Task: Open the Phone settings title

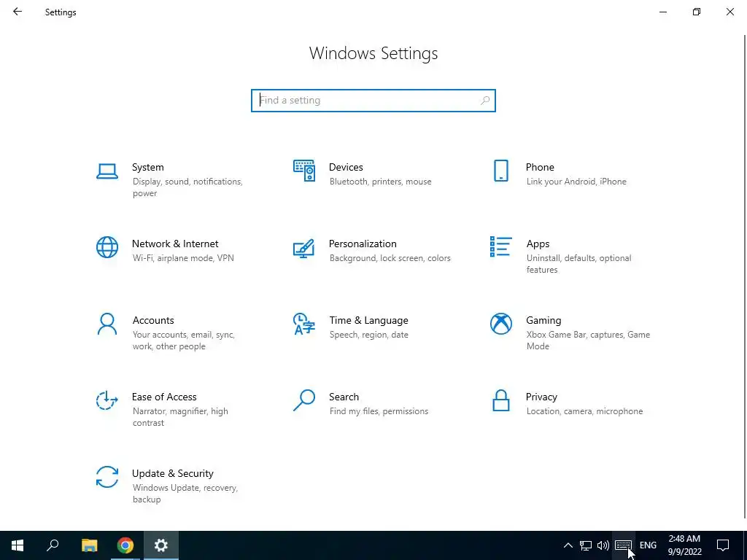Action: pyautogui.click(x=540, y=167)
